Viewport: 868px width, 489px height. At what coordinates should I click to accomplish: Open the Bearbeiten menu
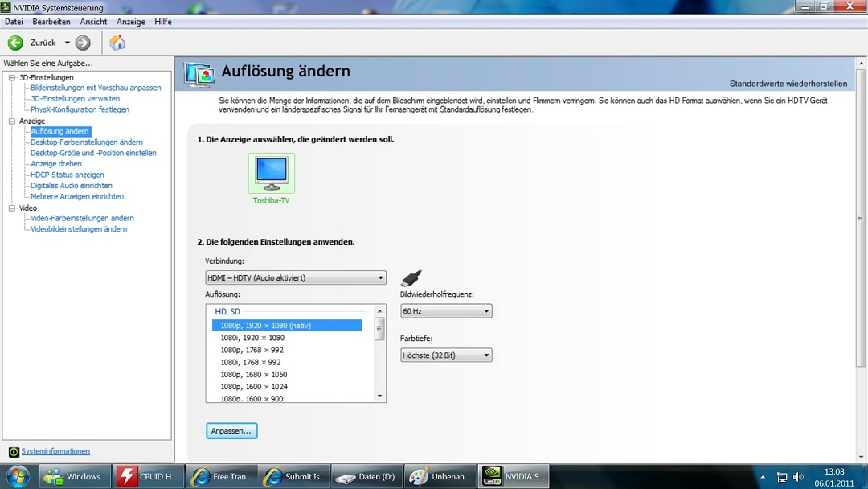[51, 22]
